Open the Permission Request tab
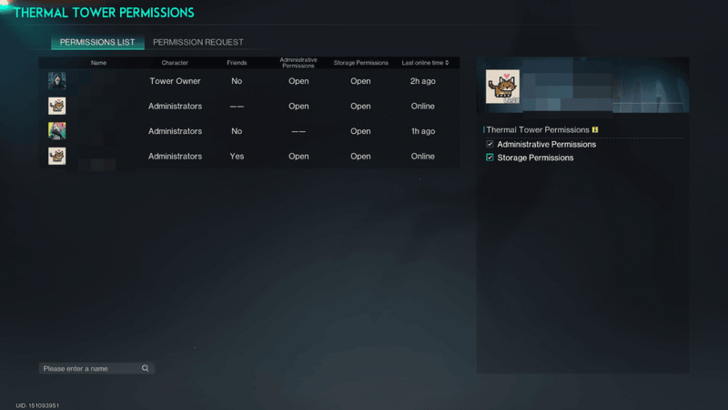The width and height of the screenshot is (728, 410). click(198, 42)
